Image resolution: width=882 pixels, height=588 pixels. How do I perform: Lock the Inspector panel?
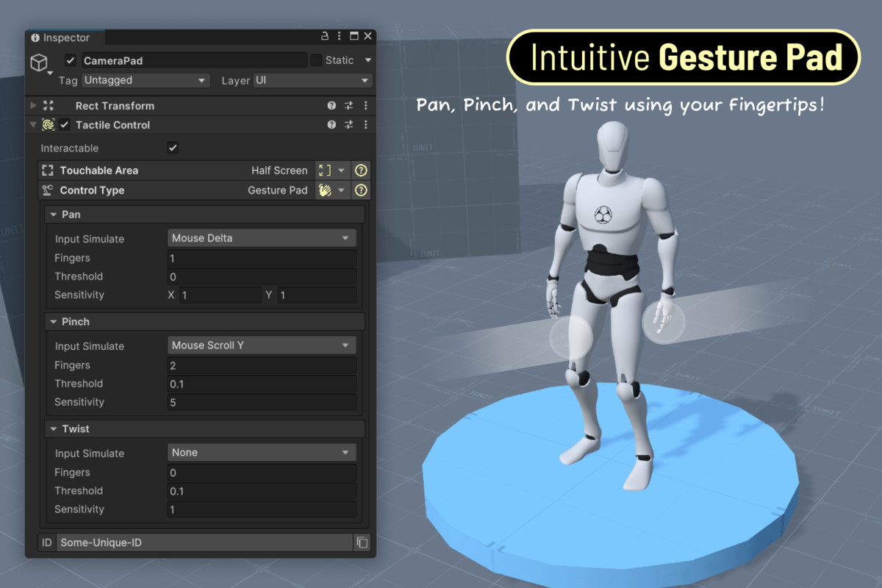pos(326,37)
